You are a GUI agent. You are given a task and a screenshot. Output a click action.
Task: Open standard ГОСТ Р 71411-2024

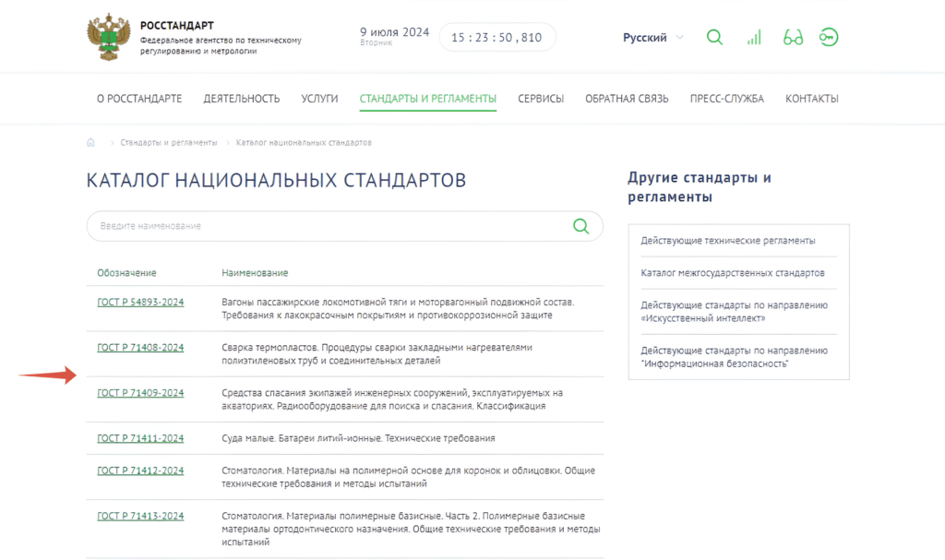(x=140, y=438)
